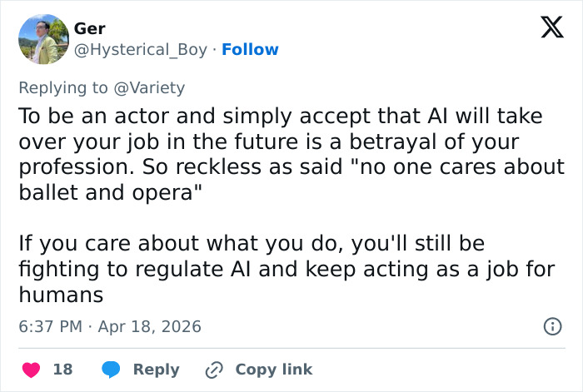583x392 pixels.
Task: Click the blue reply speech bubble icon
Action: [x=111, y=369]
